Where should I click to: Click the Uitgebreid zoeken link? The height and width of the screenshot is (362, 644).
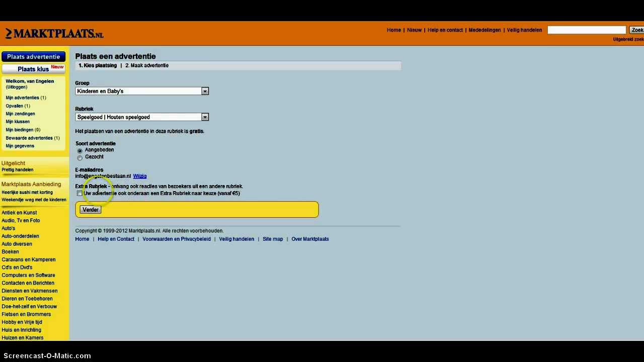coord(628,39)
